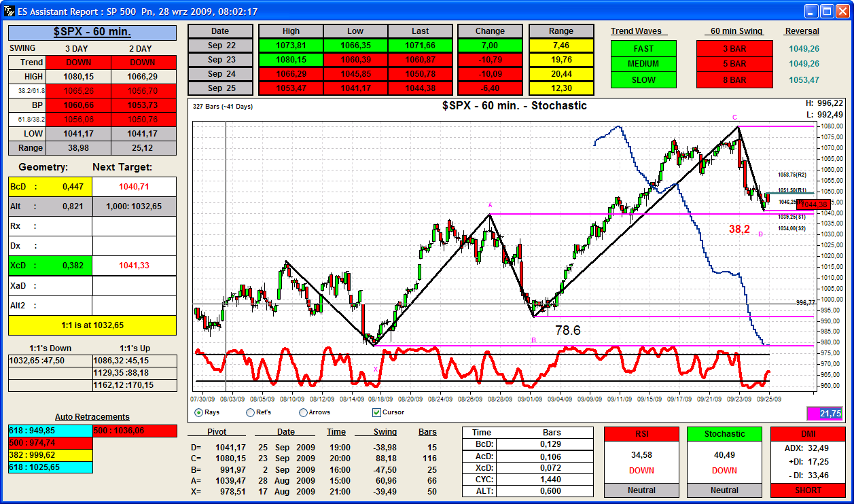Click the purple 21,75 value box
Viewport: 854px width, 504px height.
pos(825,413)
